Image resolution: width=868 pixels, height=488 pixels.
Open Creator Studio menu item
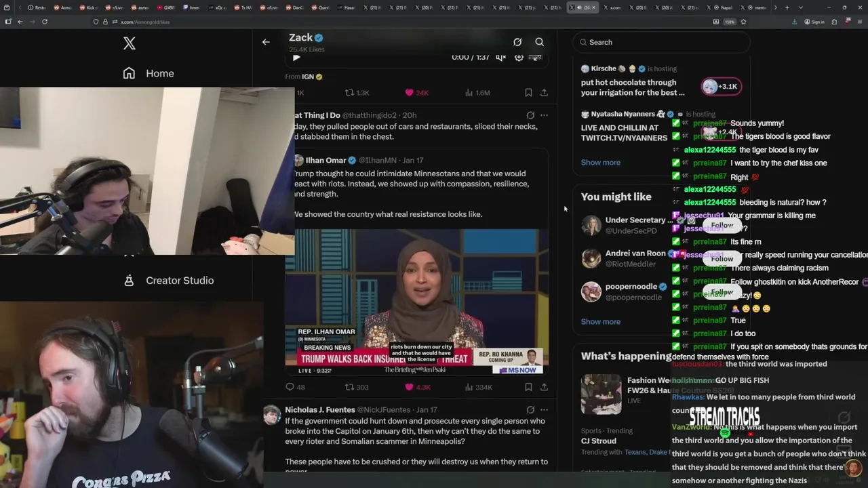(169, 280)
